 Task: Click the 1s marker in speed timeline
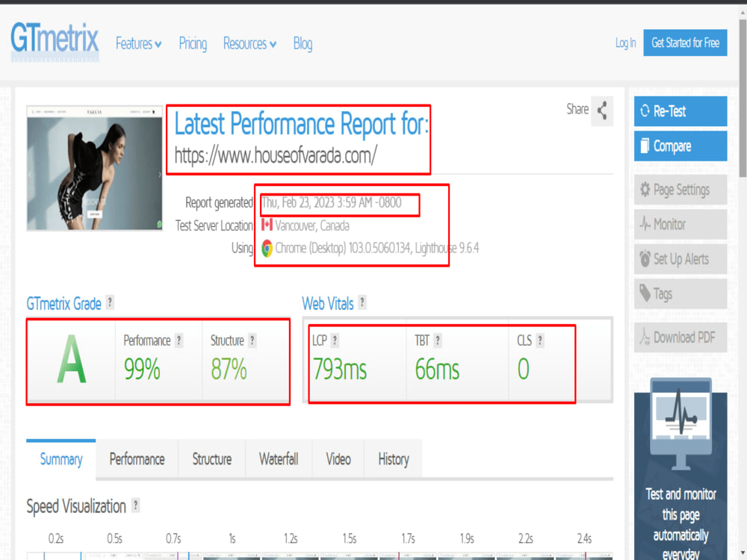[x=232, y=538]
